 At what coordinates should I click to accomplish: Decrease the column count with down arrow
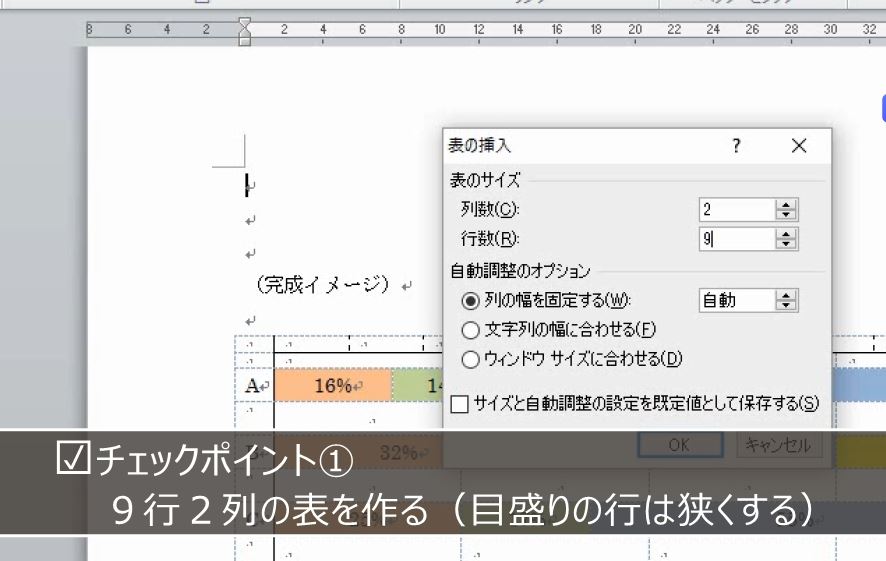786,215
